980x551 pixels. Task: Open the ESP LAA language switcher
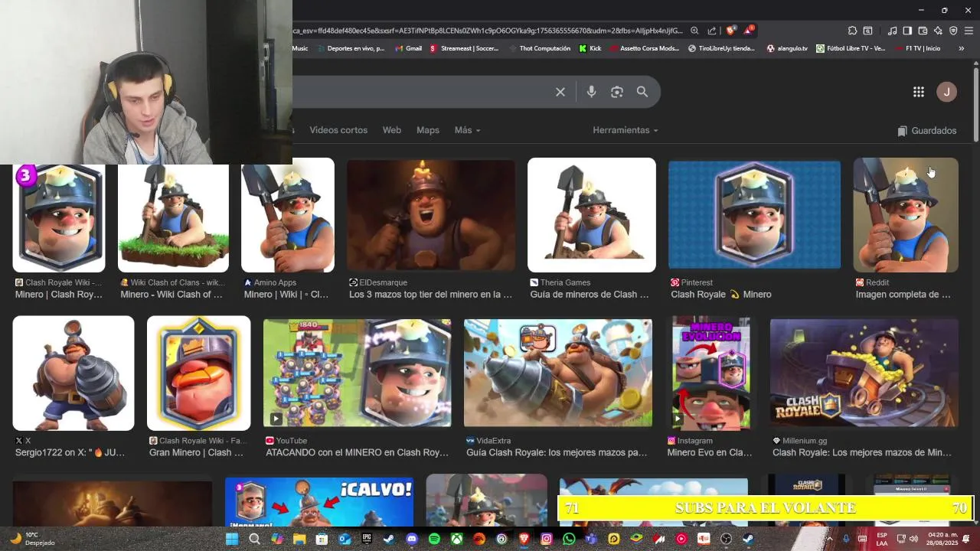[882, 539]
